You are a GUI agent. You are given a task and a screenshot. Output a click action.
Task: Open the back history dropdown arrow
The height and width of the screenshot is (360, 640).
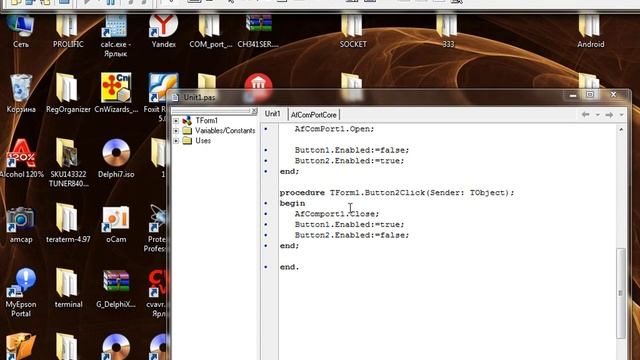click(598, 115)
